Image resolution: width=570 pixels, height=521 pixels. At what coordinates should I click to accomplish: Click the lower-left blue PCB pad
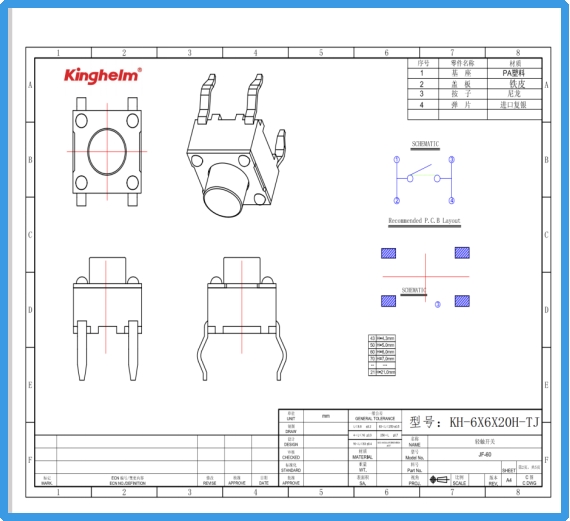(x=388, y=301)
